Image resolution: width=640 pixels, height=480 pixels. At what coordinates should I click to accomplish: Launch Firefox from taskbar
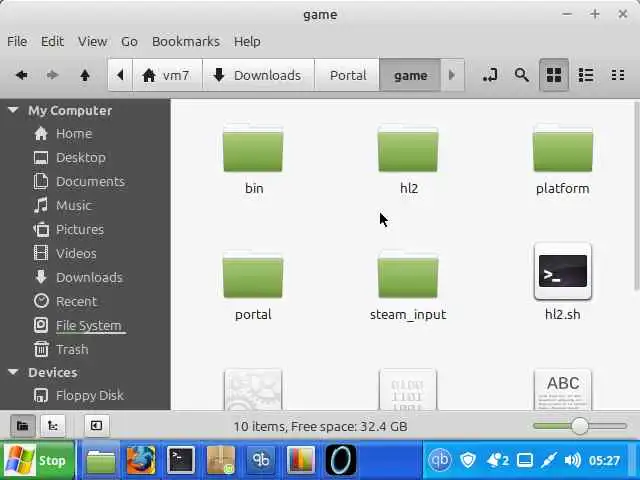[x=141, y=460]
